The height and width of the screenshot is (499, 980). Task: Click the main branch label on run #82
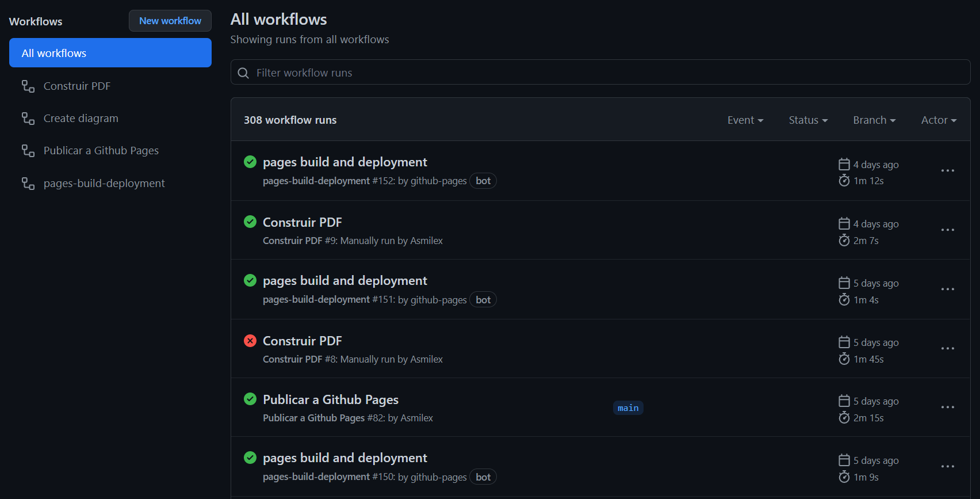coord(628,408)
